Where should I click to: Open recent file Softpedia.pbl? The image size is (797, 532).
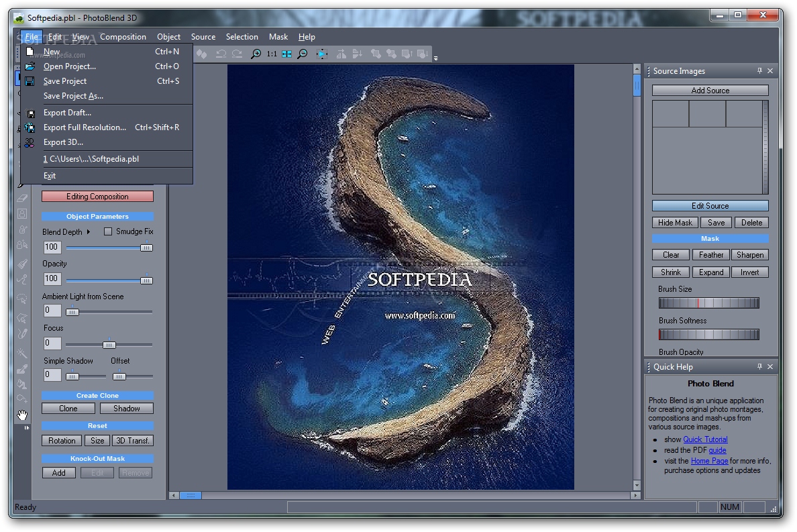[x=107, y=159]
